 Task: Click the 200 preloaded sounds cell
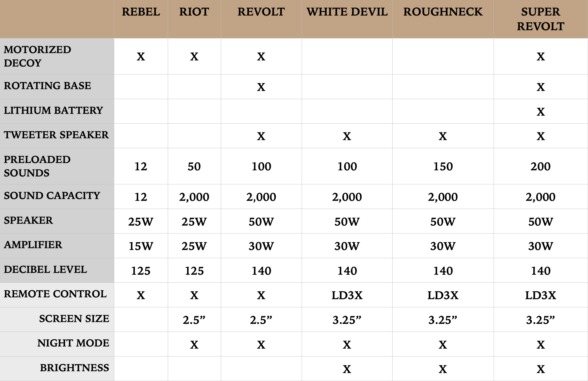[540, 167]
